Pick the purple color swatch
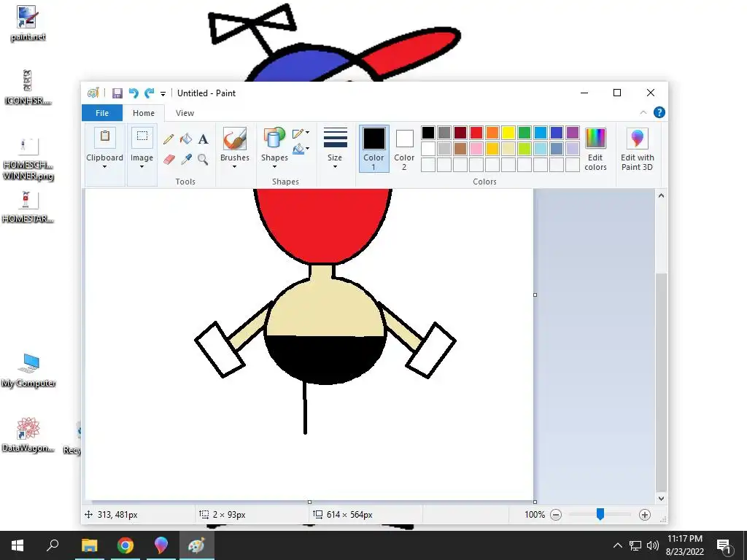This screenshot has height=560, width=747. coord(572,133)
